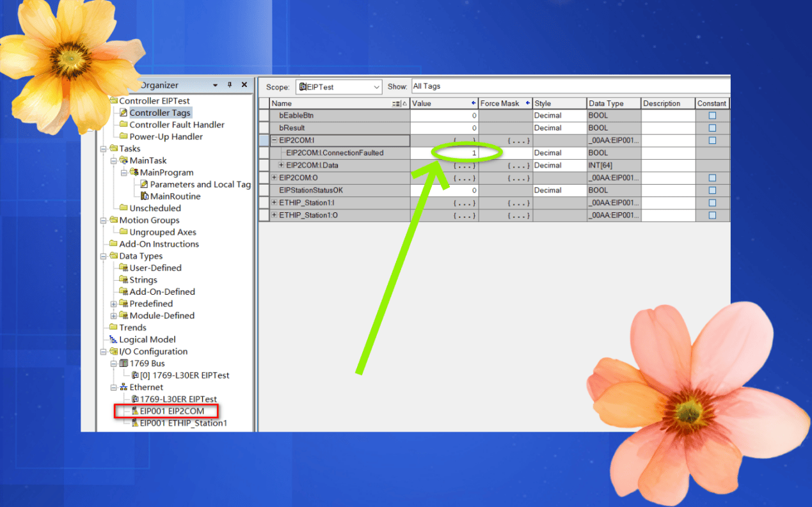Expand the EIP2COM:I.Data array

[x=282, y=166]
